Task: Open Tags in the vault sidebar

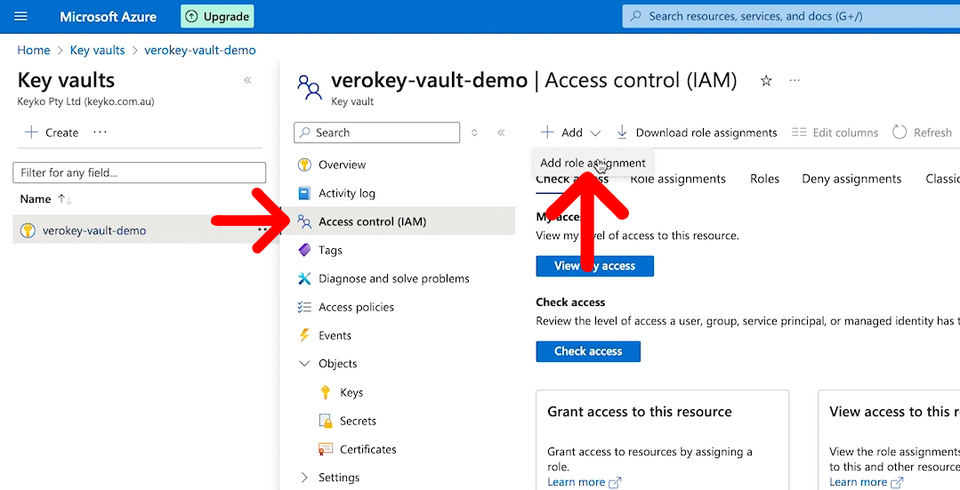Action: click(330, 250)
